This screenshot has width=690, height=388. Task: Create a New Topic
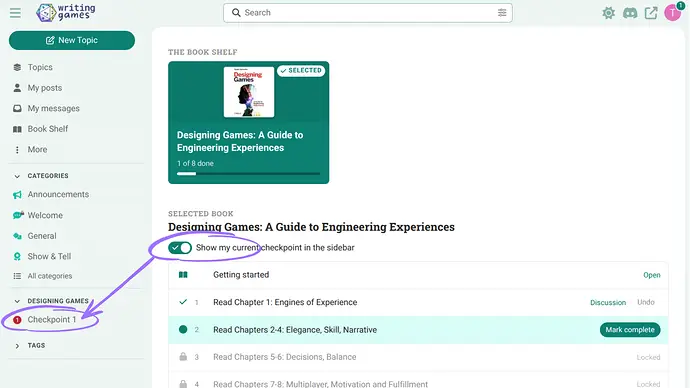pyautogui.click(x=72, y=40)
